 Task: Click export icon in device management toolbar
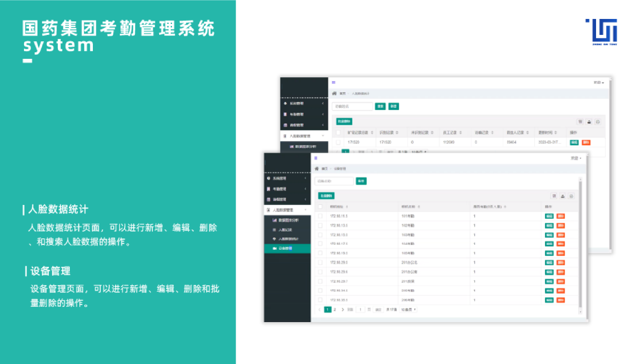pos(563,196)
